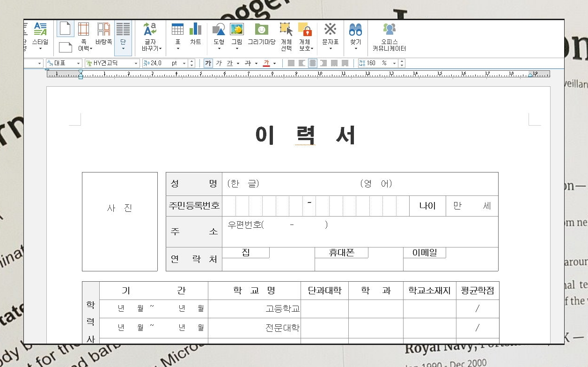Image resolution: width=588 pixels, height=367 pixels.
Task: Open strikethrough style dropdown arrow
Action: click(256, 63)
